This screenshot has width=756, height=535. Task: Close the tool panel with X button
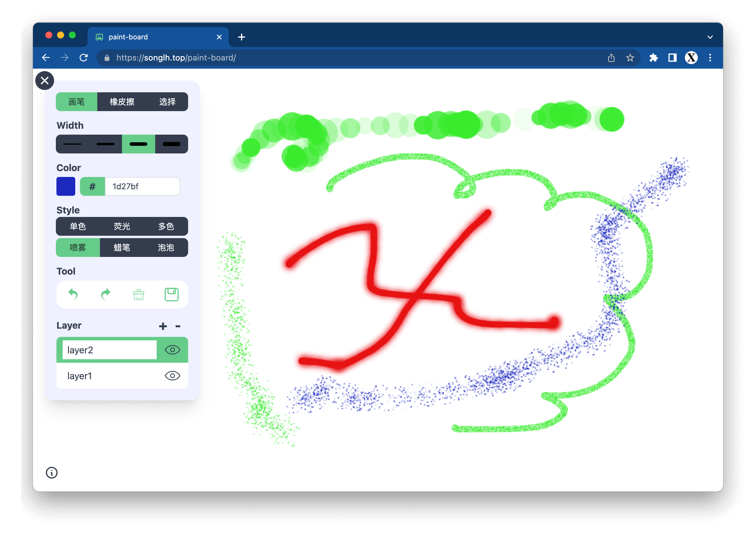point(45,80)
